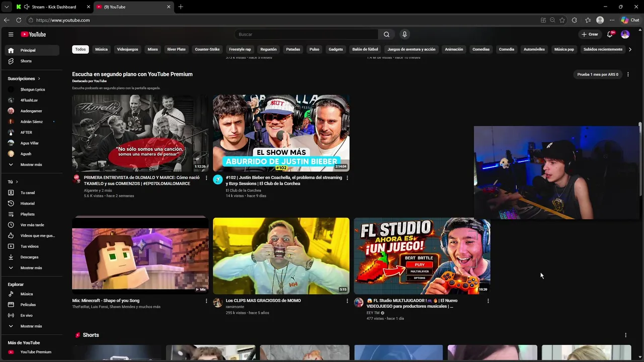Open options for DLOMALO Y MARCE video
This screenshot has height=362, width=644.
[206, 177]
